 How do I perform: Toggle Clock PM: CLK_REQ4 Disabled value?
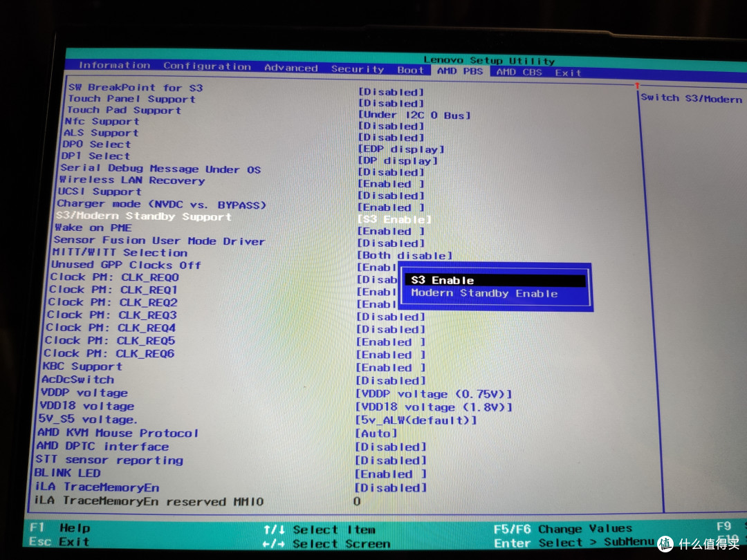tap(391, 330)
